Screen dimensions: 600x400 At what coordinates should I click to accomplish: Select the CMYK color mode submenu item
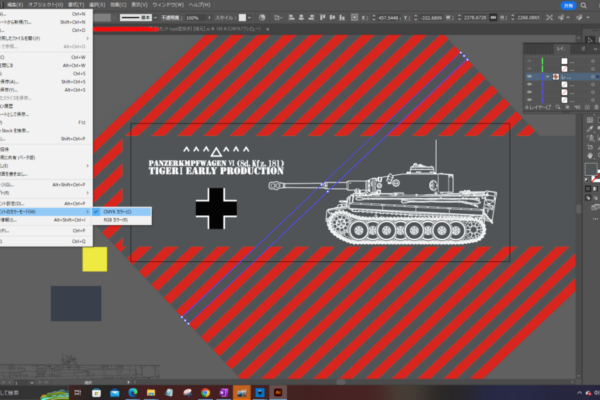coord(121,212)
